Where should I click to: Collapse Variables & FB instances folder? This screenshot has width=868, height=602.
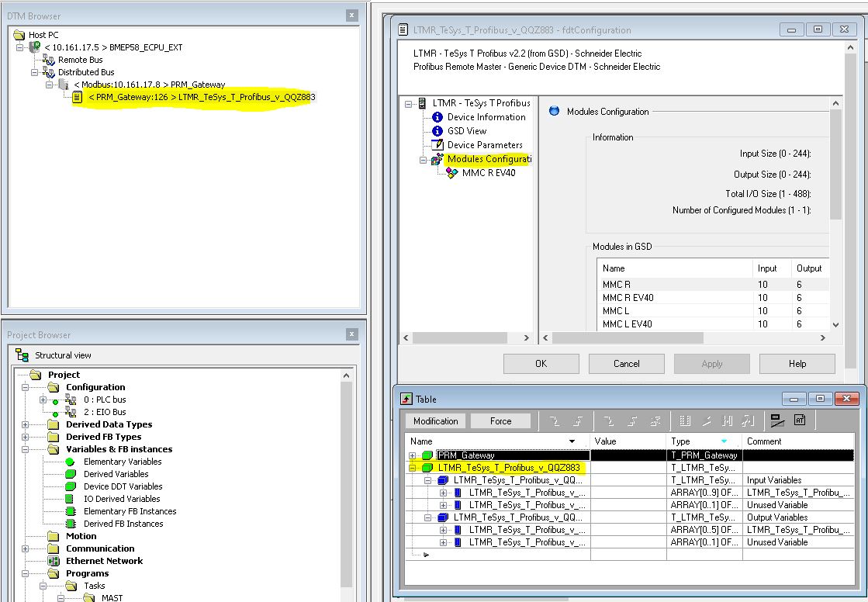(x=25, y=449)
